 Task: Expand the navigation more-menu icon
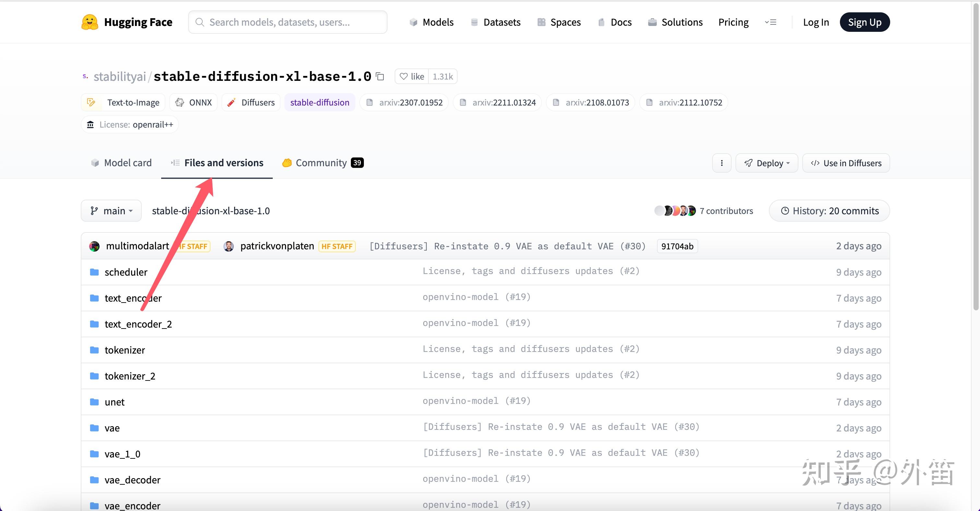771,22
